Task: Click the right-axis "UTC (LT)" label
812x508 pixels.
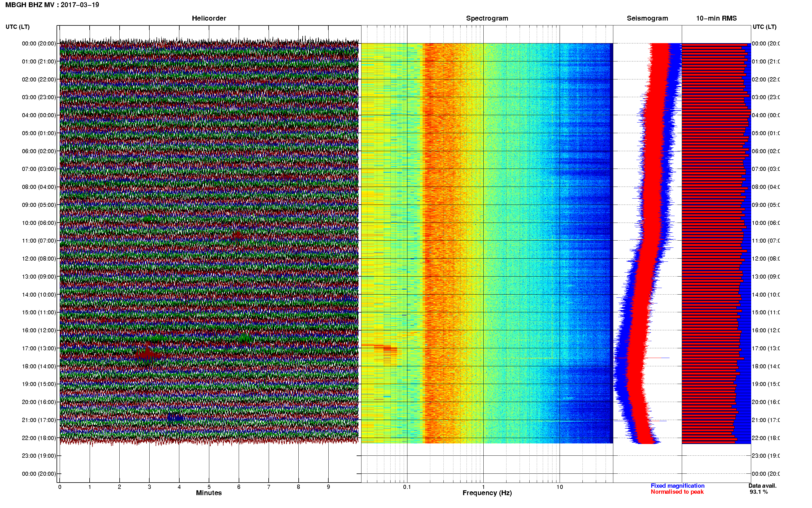Action: click(x=764, y=27)
